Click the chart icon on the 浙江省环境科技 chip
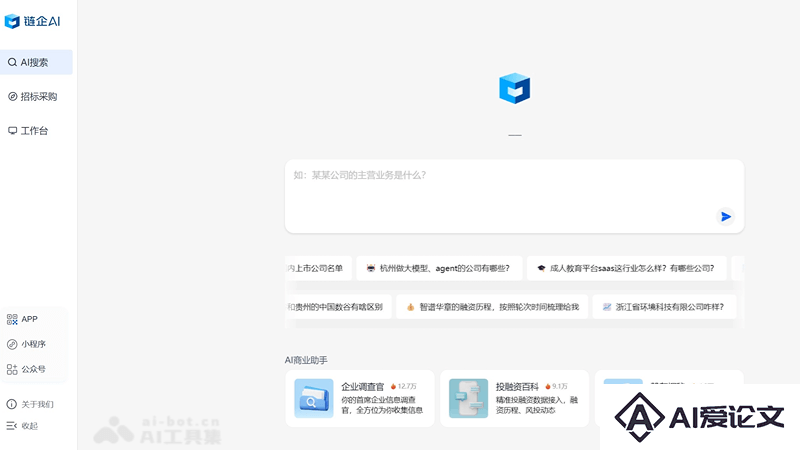The height and width of the screenshot is (450, 800). (607, 307)
